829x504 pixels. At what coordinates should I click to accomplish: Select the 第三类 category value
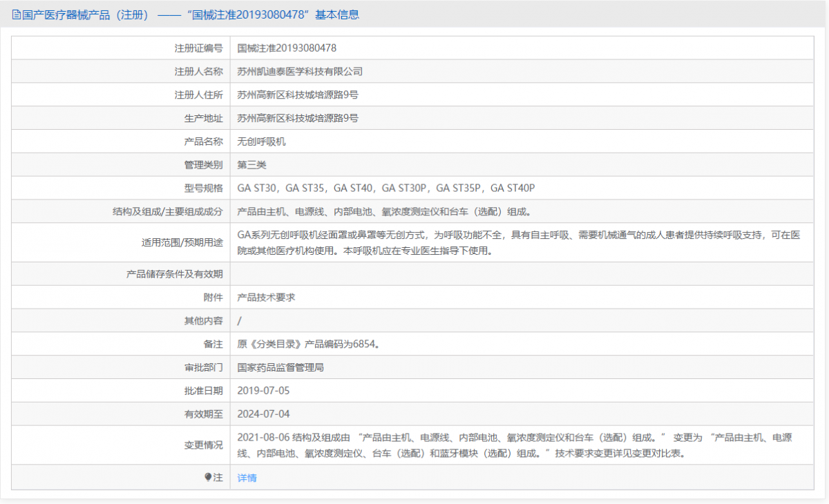251,165
